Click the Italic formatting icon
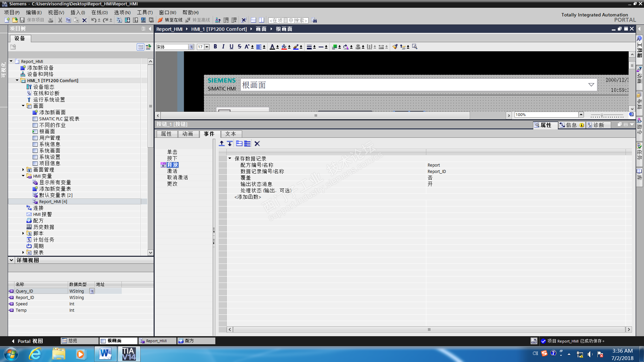 tap(223, 47)
